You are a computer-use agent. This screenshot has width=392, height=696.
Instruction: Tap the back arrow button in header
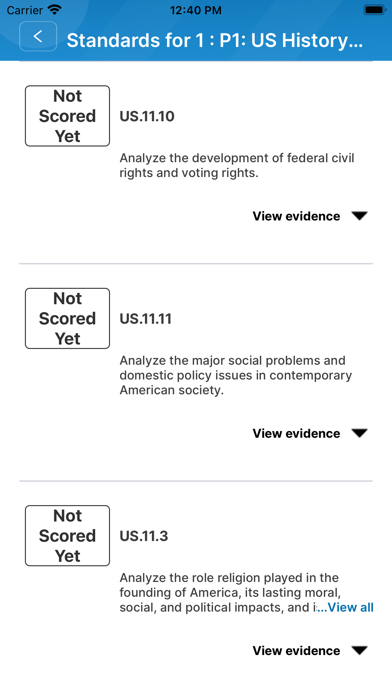pyautogui.click(x=38, y=36)
